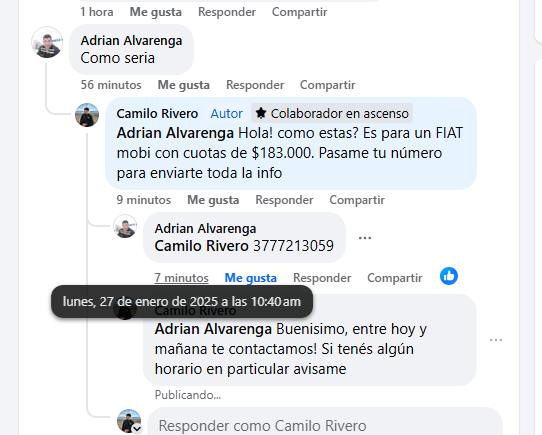Open profile switcher arrow on reply avatar
Screen dimensions: 542x435
pyautogui.click(x=137, y=429)
